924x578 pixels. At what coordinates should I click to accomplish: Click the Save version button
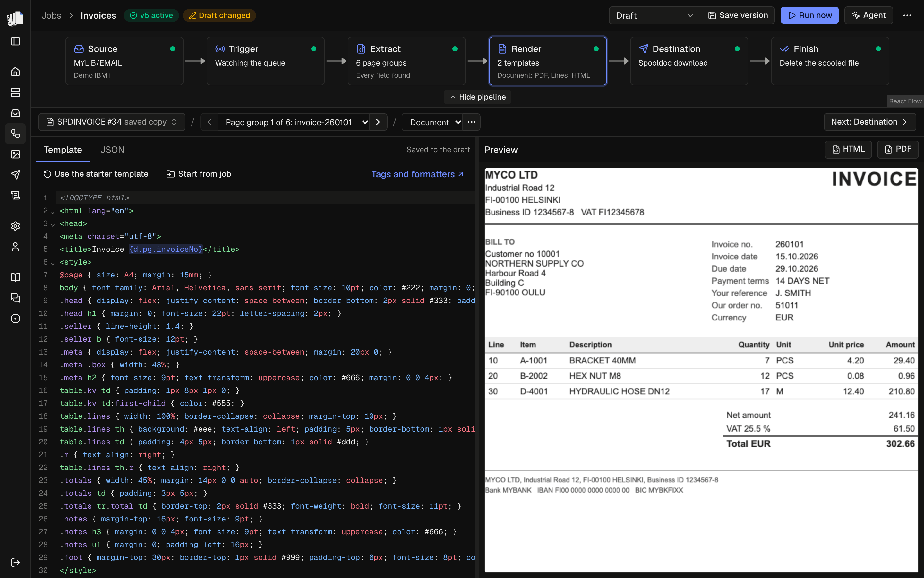pyautogui.click(x=738, y=15)
